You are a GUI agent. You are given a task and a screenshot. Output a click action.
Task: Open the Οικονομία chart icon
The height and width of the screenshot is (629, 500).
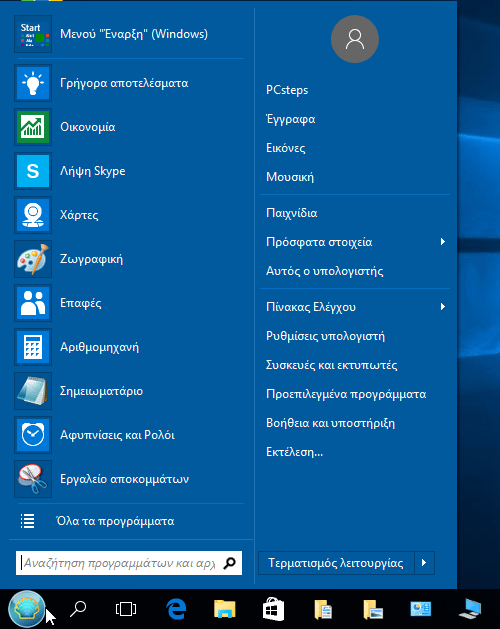pos(33,127)
